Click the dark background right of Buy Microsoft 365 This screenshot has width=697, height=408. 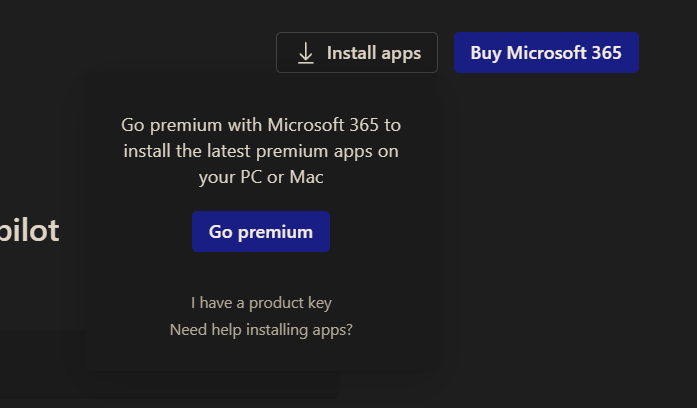coord(668,53)
